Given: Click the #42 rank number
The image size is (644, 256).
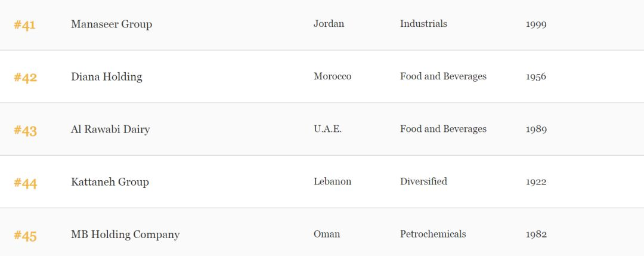Looking at the screenshot, I should point(26,78).
